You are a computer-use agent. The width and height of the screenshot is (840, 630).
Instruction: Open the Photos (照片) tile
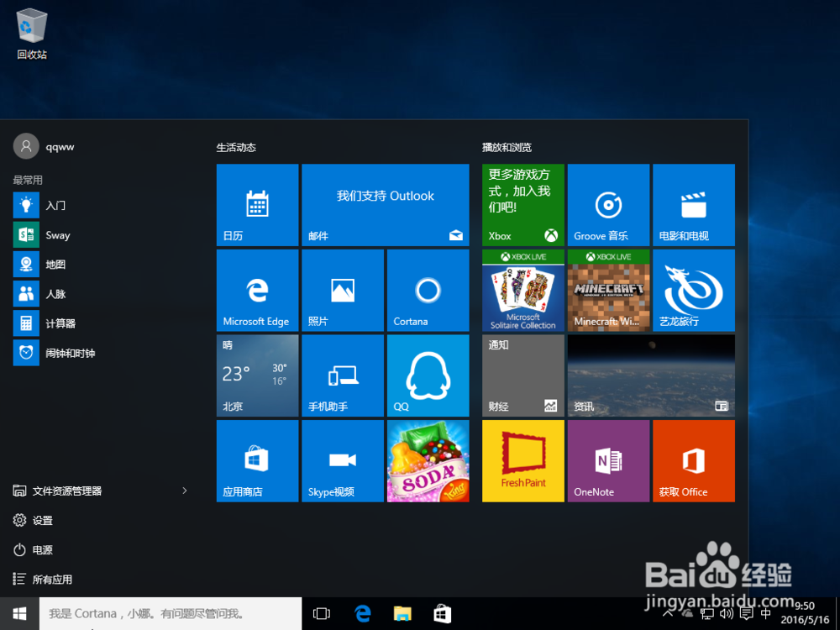[343, 291]
